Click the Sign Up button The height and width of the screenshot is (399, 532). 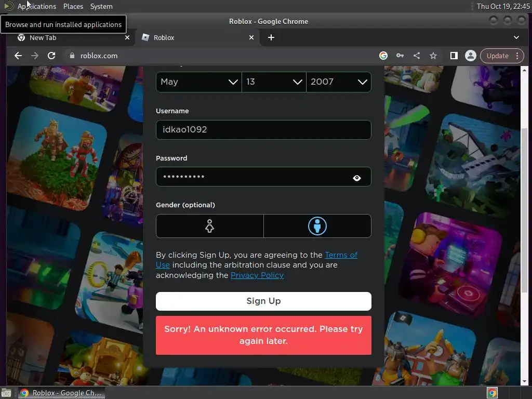click(263, 301)
